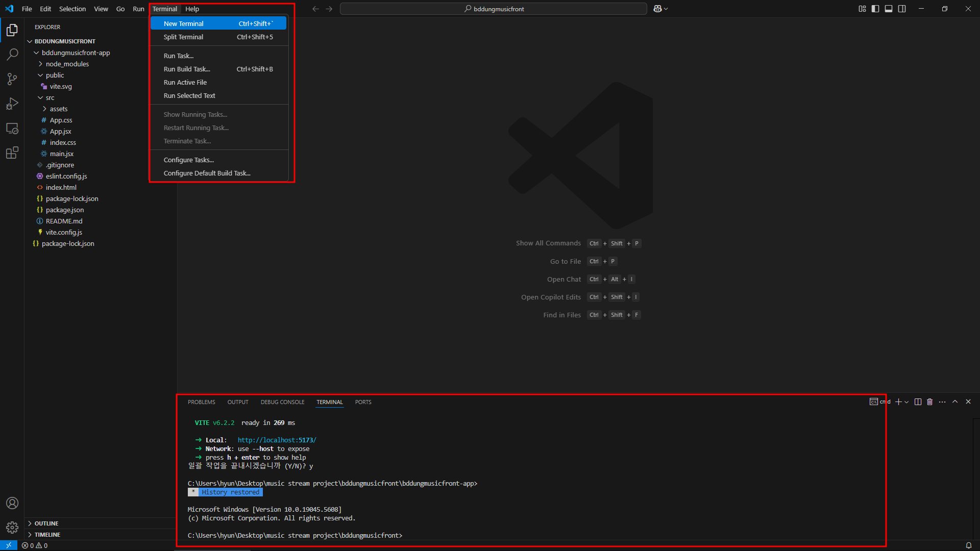Image resolution: width=980 pixels, height=551 pixels.
Task: Switch to the PROBLEMS tab
Action: click(x=201, y=402)
